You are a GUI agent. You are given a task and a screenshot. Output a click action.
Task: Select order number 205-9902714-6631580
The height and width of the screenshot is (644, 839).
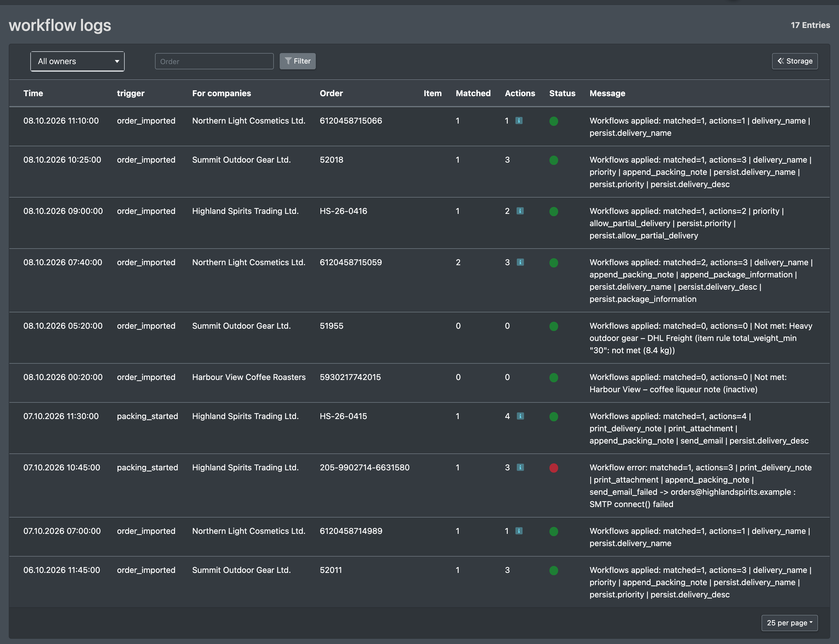[364, 467]
